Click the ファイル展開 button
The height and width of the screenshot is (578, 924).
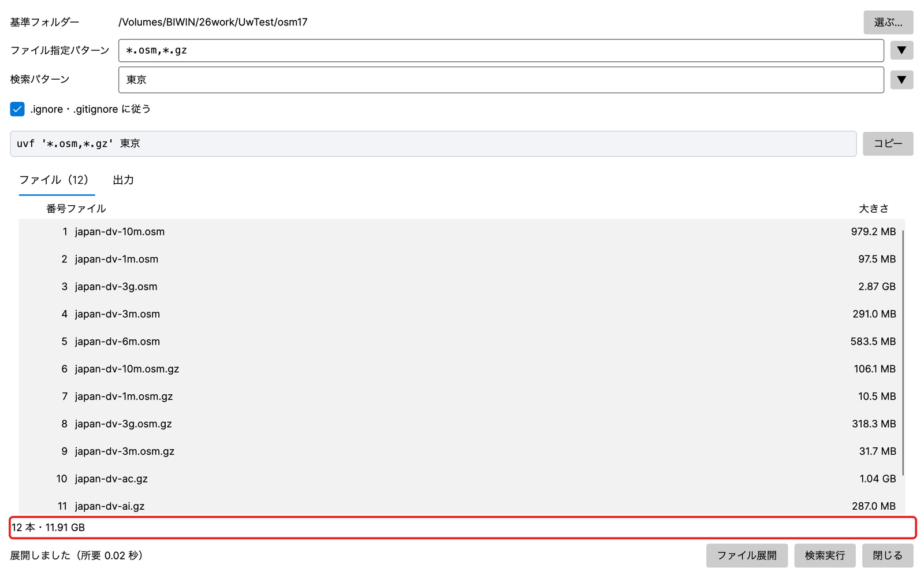click(x=747, y=555)
